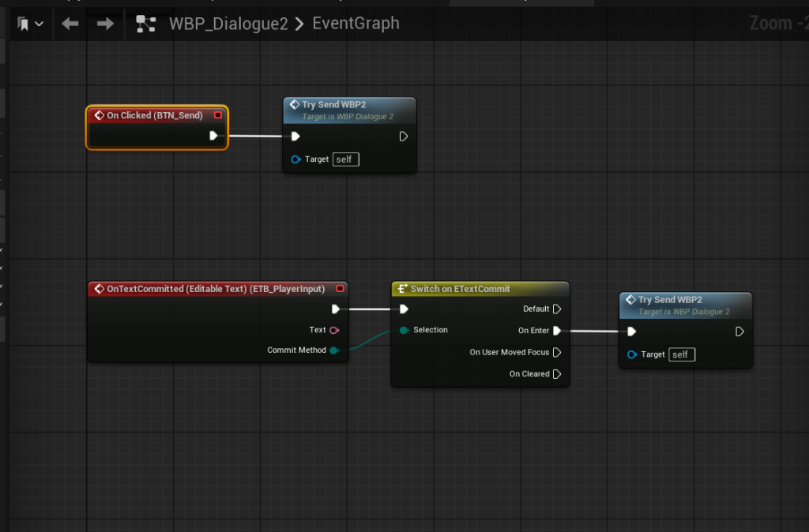Open the bookmarks dropdown in graph toolbar
This screenshot has width=809, height=532.
coord(31,24)
